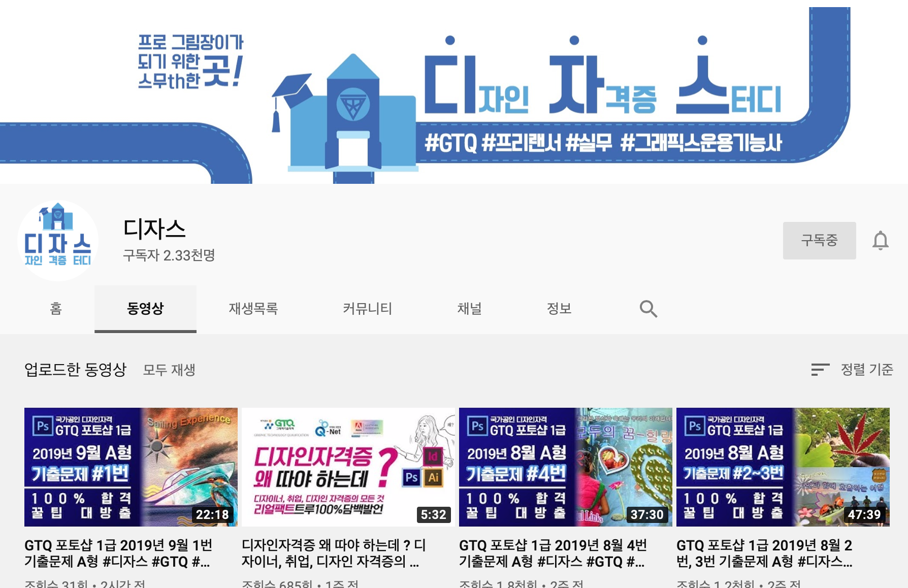Open video thumbnail with 22:18 duration
This screenshot has width=908, height=588.
click(x=131, y=467)
